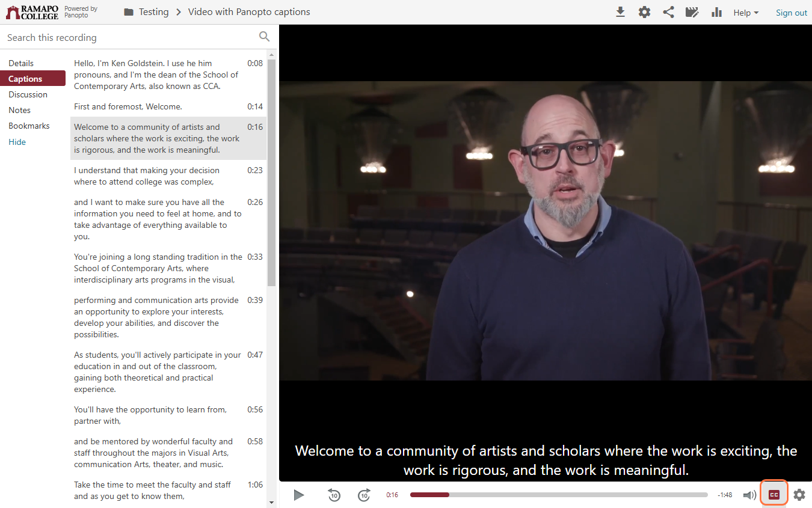Jump to caption 'You're joining a long standing tradition'
The image size is (812, 508).
click(168, 268)
